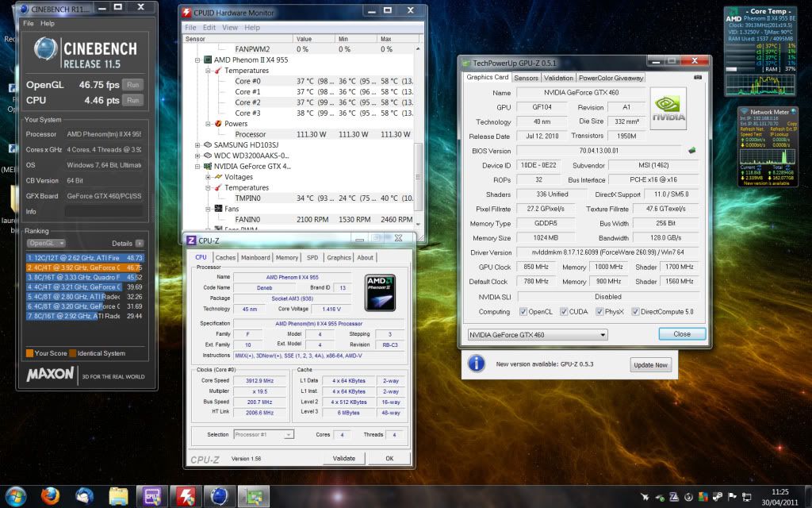Click the NVIDIA logo in GPU-Z
This screenshot has height=508, width=812.
[x=668, y=108]
